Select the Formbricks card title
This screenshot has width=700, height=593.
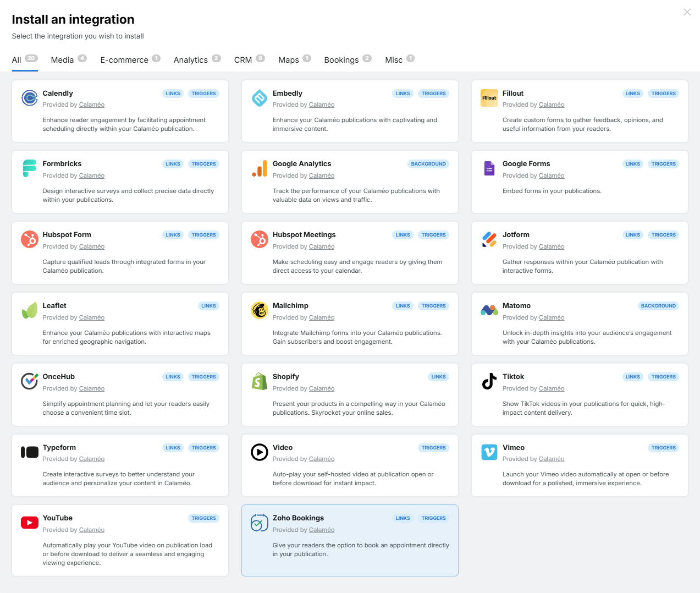coord(62,164)
